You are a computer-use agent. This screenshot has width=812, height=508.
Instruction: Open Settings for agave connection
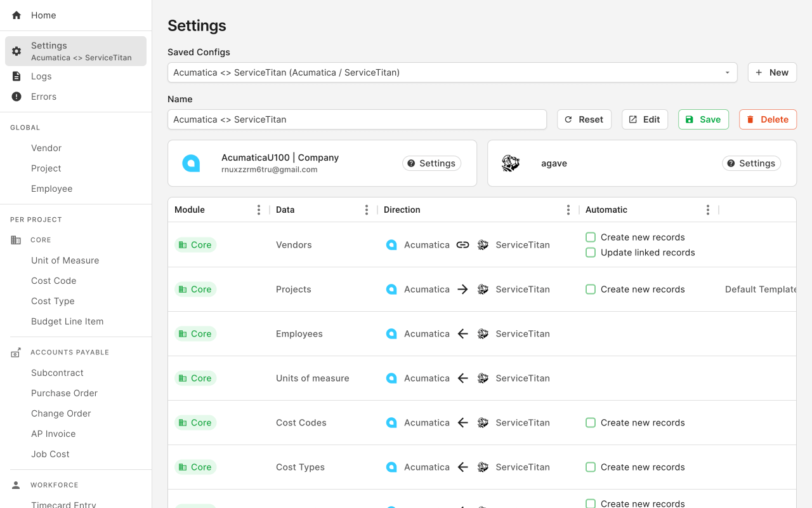click(x=751, y=163)
